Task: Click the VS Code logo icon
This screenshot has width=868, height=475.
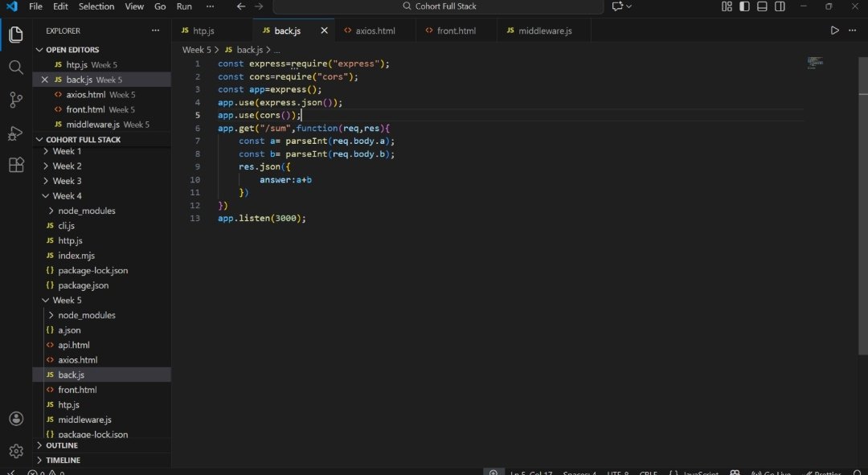Action: tap(11, 6)
